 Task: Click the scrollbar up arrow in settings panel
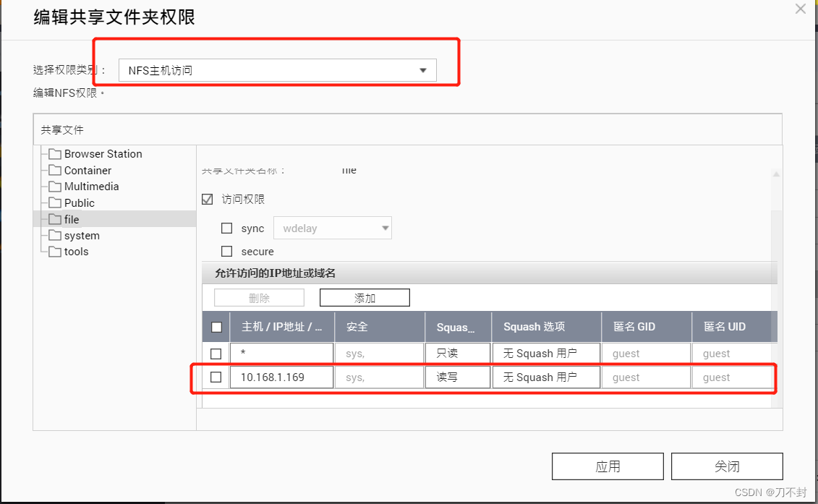point(776,174)
